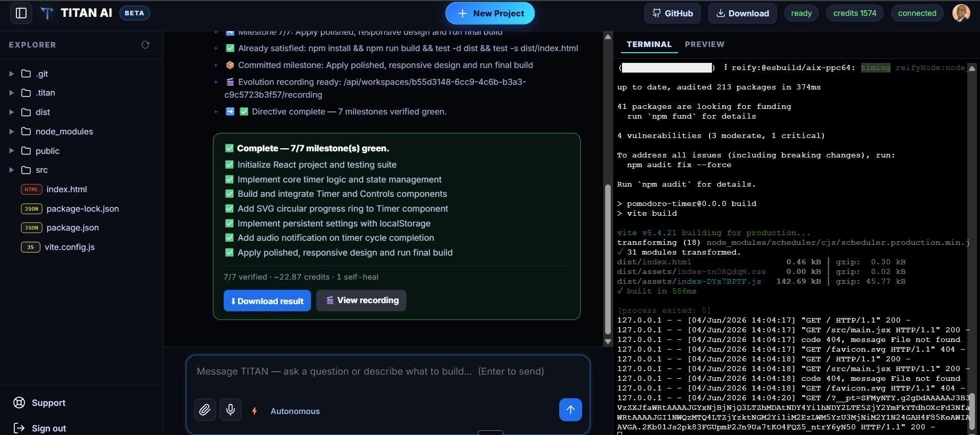Toggle the Autonomous mode label
The height and width of the screenshot is (435, 980).
[295, 411]
